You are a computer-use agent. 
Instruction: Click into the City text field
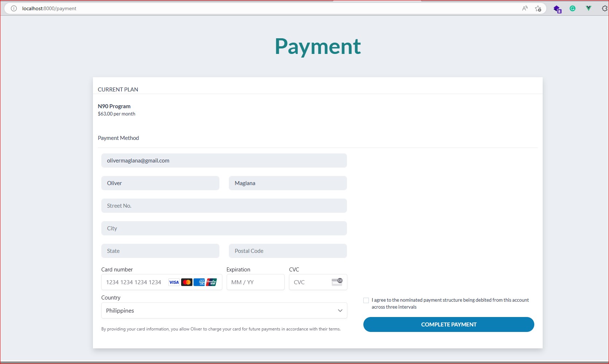click(x=224, y=228)
